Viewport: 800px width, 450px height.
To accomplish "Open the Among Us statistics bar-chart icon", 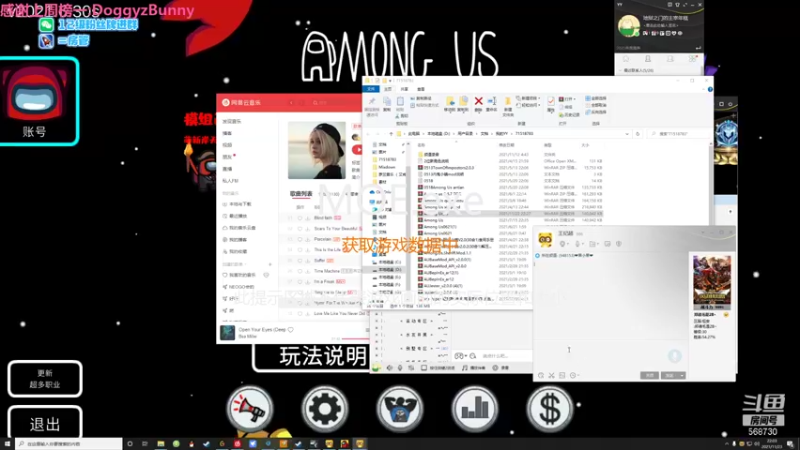I will coord(475,408).
